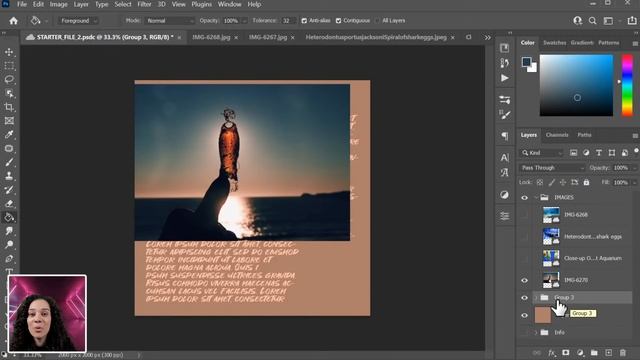Select the Object Selection tool
The width and height of the screenshot is (640, 360).
point(9,93)
